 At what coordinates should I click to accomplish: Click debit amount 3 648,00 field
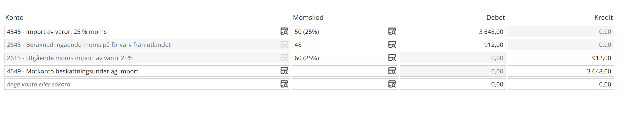tap(453, 32)
